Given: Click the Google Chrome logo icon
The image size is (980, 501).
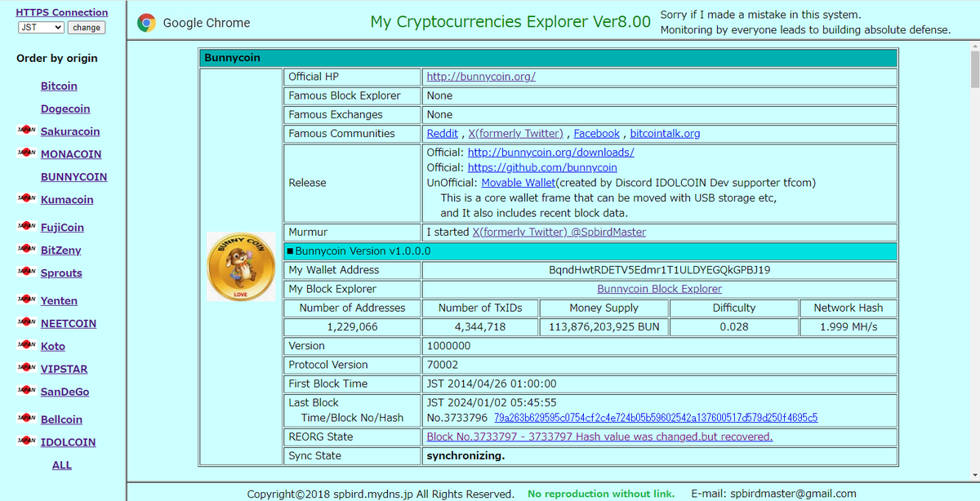Looking at the screenshot, I should click(x=147, y=23).
